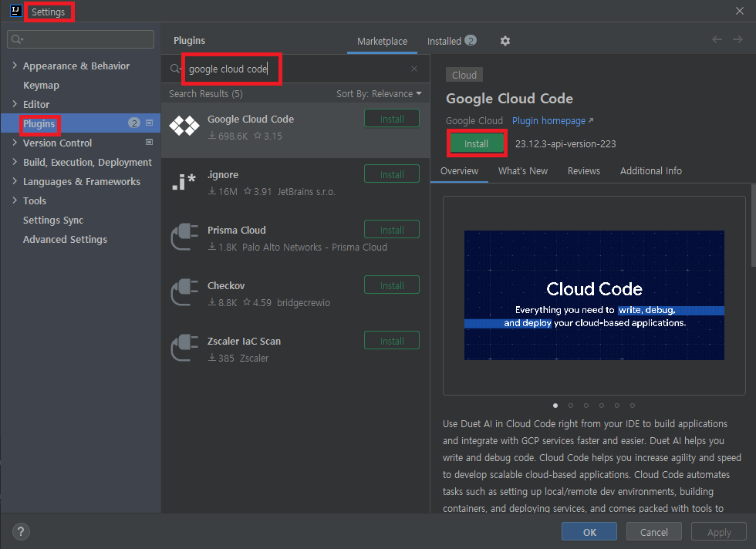Open the Sort By Relevance dropdown
Image resolution: width=756 pixels, height=549 pixels.
[x=379, y=93]
